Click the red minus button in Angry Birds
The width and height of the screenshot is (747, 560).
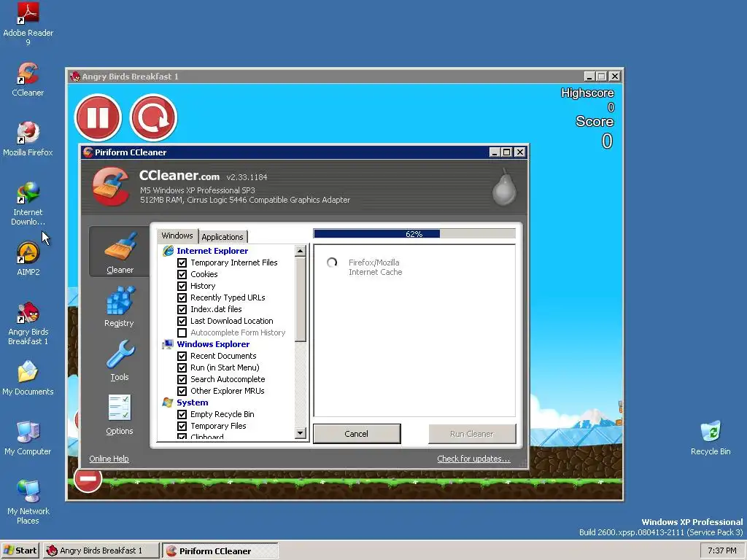[88, 479]
